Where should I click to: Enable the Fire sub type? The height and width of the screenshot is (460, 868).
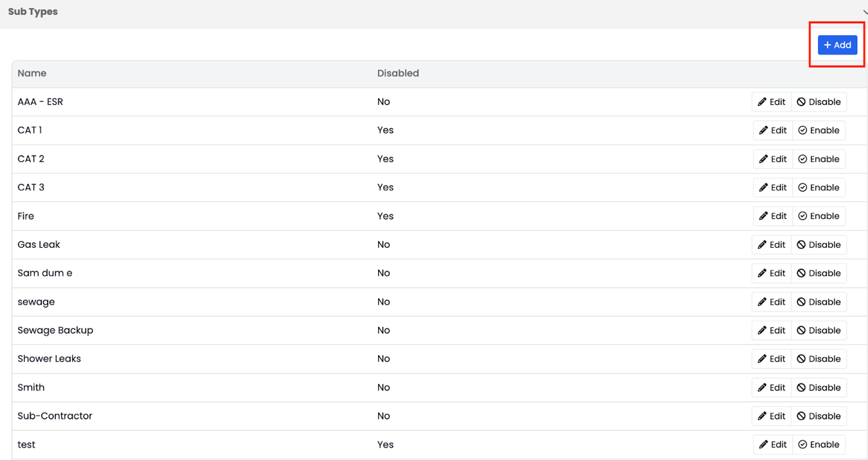click(x=818, y=216)
